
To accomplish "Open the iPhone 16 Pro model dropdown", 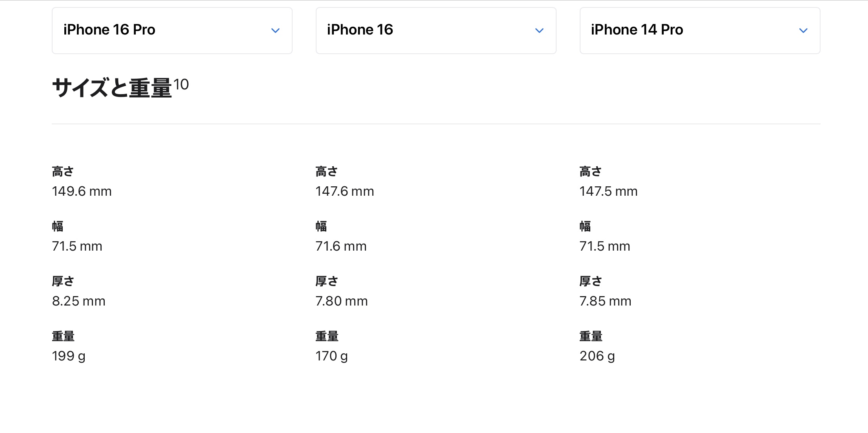I will click(x=172, y=30).
